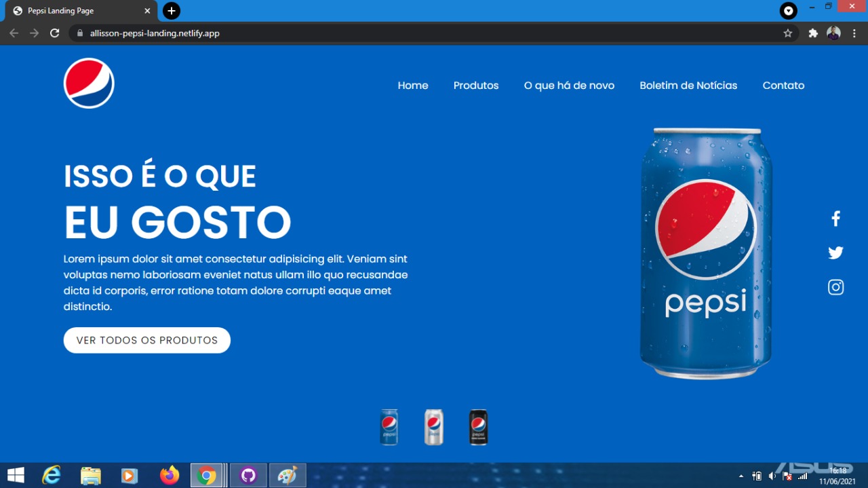This screenshot has width=868, height=488.
Task: Open the Windows Start menu
Action: (16, 475)
